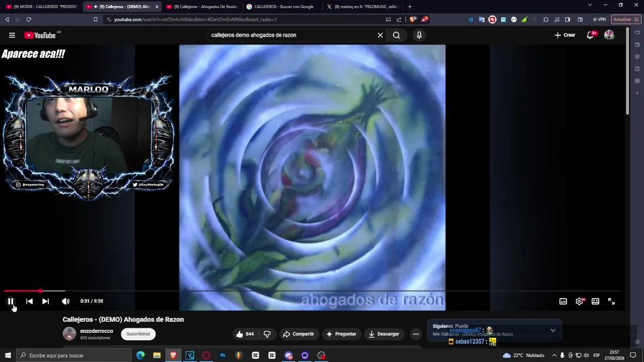Close the active Callejeros DEMO tab
644x362 pixels.
tap(156, 7)
